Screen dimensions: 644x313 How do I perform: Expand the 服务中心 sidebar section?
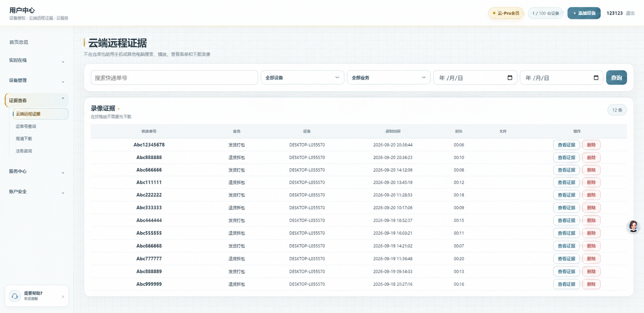pos(37,172)
